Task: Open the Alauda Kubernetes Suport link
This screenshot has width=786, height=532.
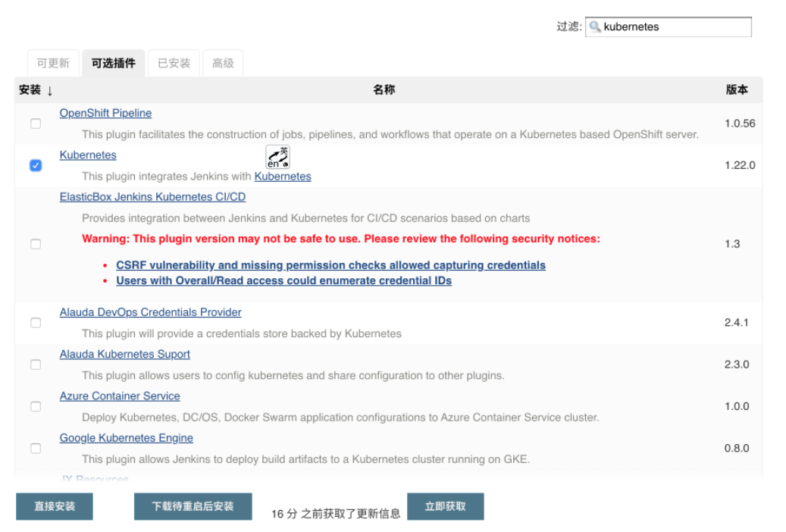Action: click(x=125, y=354)
